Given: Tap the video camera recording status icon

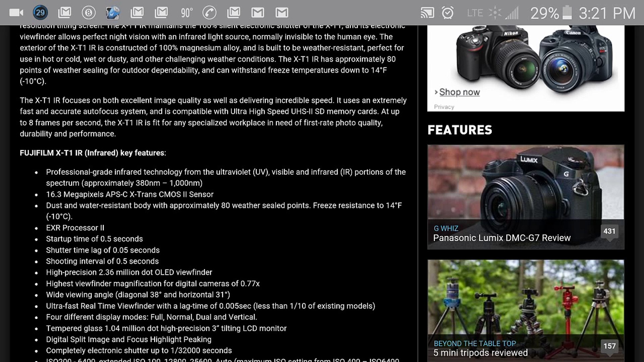Looking at the screenshot, I should (16, 13).
